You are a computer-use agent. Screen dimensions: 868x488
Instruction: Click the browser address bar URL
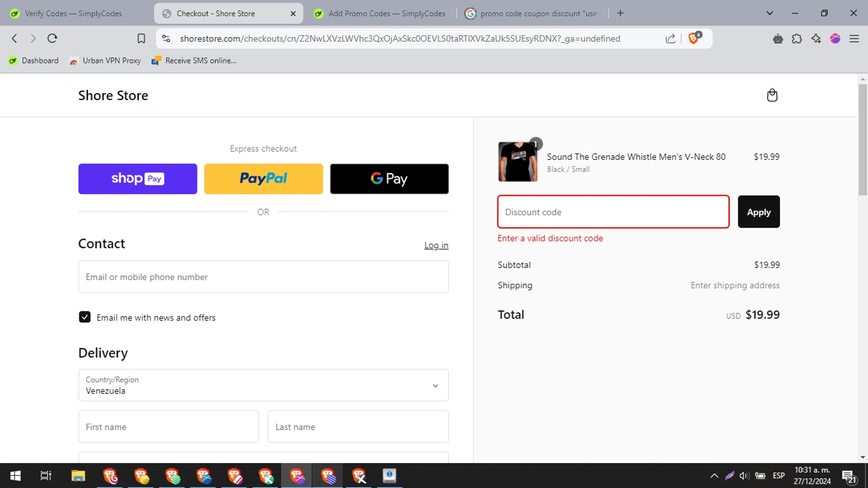400,38
